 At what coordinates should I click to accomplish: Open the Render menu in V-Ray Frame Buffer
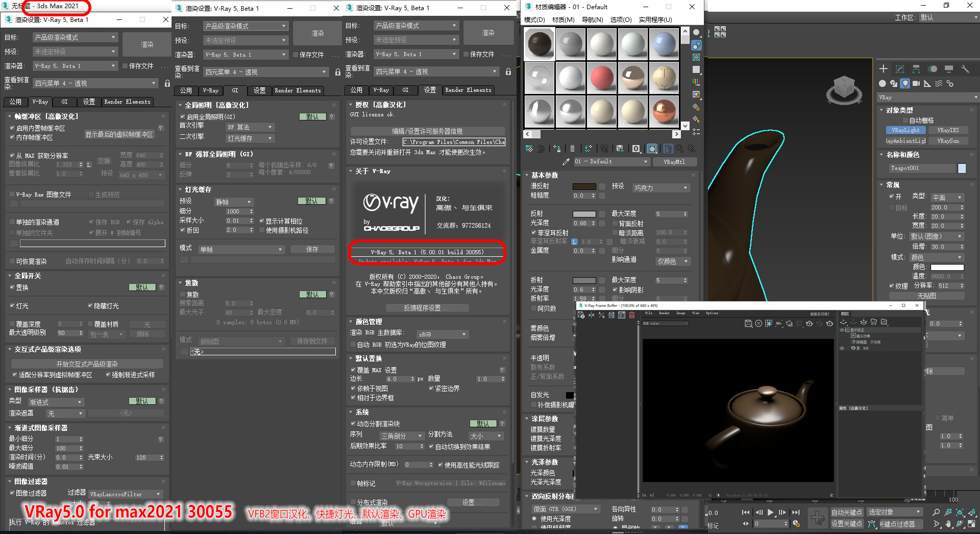tap(664, 313)
